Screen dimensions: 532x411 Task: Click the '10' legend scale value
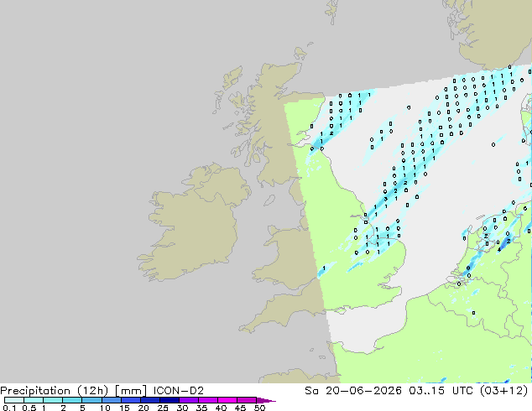pyautogui.click(x=105, y=408)
